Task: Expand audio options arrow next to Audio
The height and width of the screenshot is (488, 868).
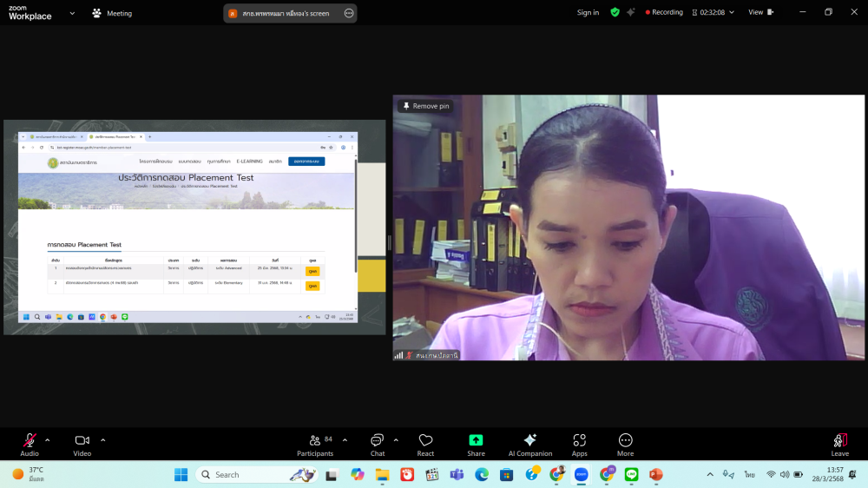Action: [x=48, y=439]
